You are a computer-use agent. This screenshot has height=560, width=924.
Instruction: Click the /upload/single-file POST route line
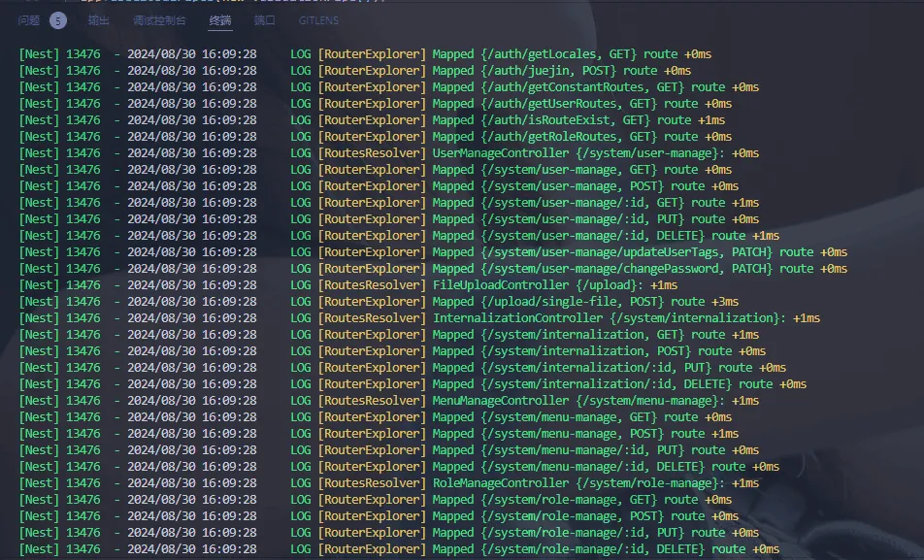pyautogui.click(x=379, y=302)
